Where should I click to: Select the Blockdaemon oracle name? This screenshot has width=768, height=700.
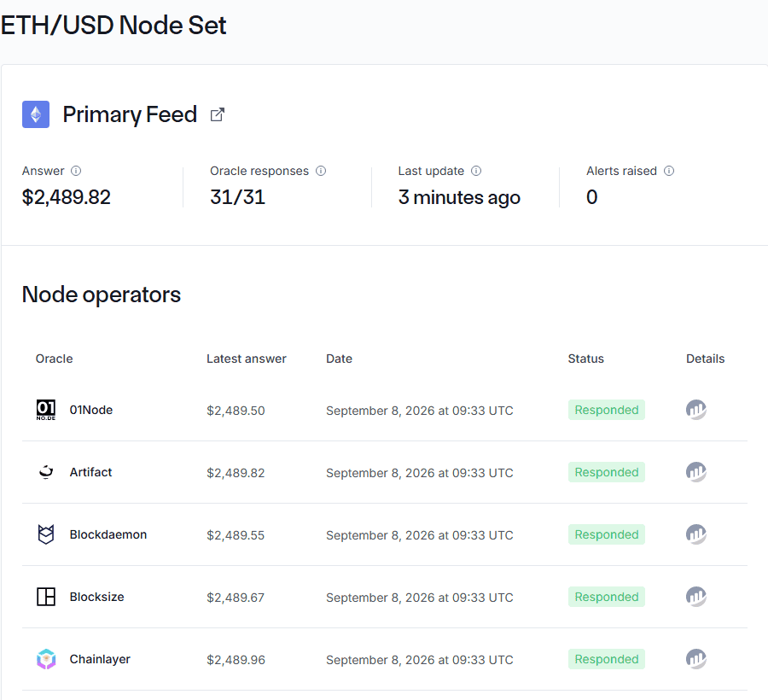pos(108,534)
